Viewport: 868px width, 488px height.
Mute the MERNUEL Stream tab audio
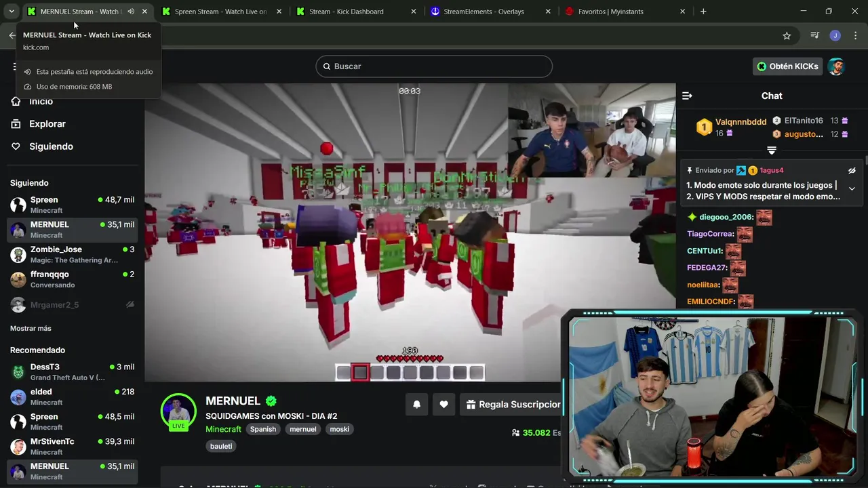[x=131, y=12]
